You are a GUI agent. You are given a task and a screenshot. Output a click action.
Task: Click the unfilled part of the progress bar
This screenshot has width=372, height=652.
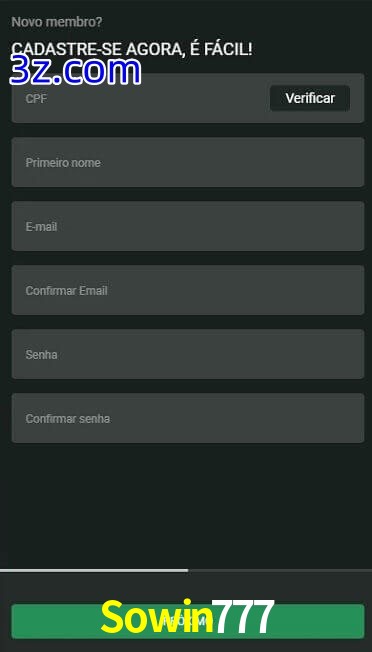pyautogui.click(x=280, y=570)
